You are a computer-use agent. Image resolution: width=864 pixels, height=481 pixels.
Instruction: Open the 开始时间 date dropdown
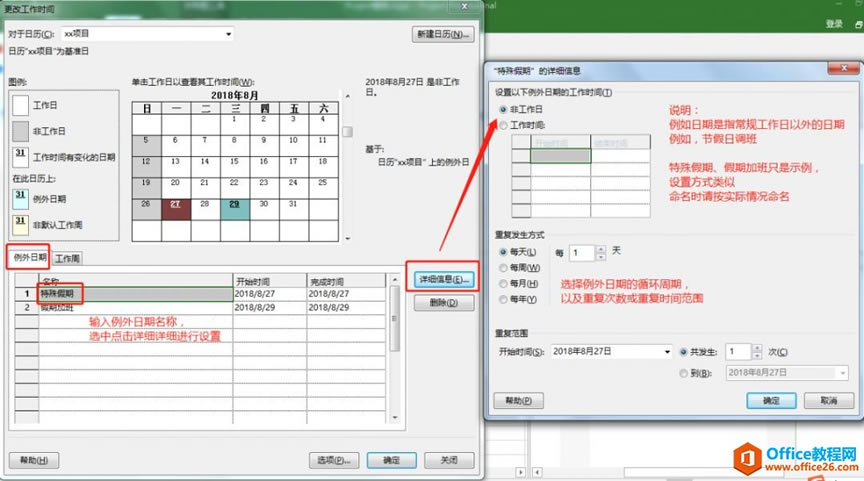tap(667, 352)
